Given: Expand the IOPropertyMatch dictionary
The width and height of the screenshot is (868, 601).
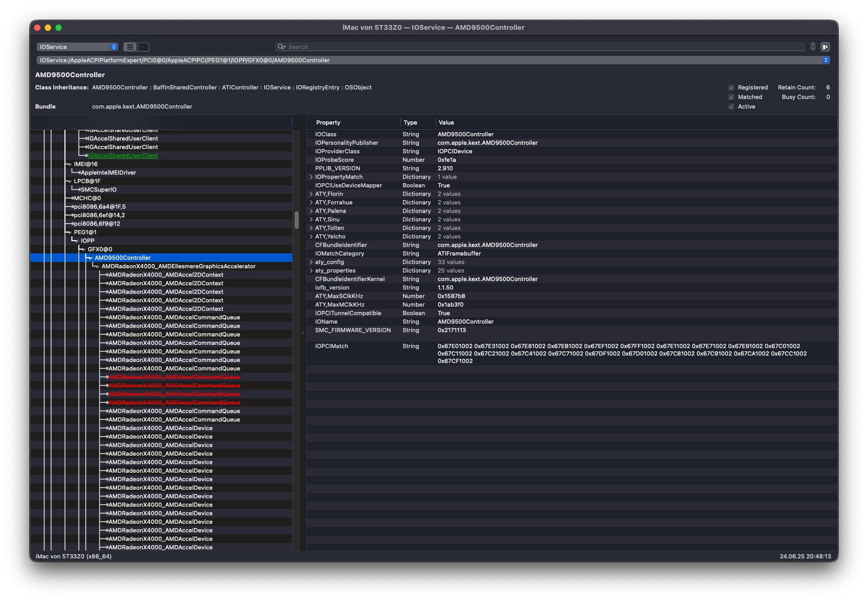Looking at the screenshot, I should pos(311,177).
